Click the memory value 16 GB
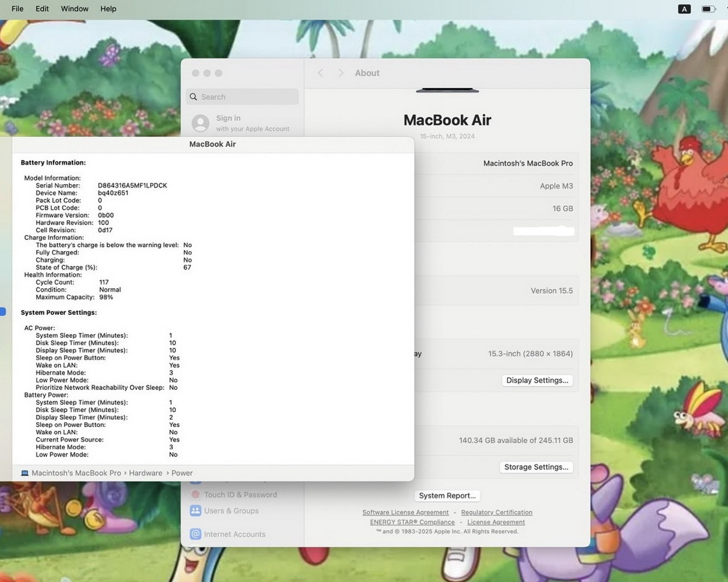 click(562, 209)
